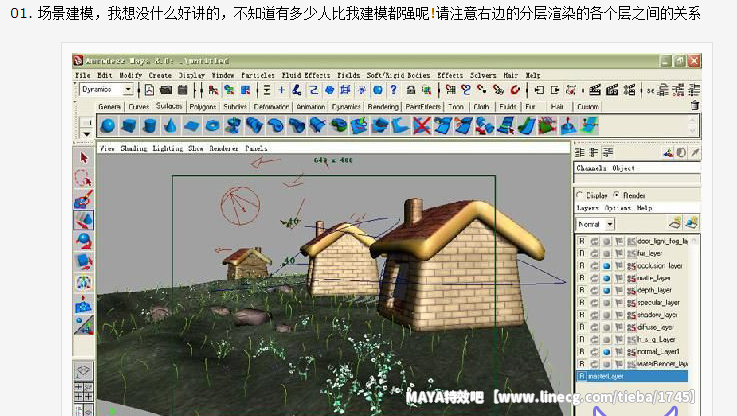Pick the Rotate tool in toolbox
737x416 pixels.
pyautogui.click(x=84, y=241)
